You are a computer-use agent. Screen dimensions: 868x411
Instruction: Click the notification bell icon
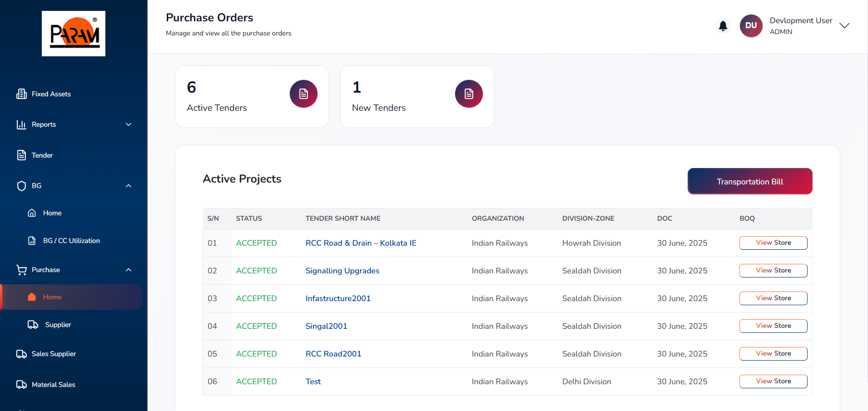(x=723, y=26)
